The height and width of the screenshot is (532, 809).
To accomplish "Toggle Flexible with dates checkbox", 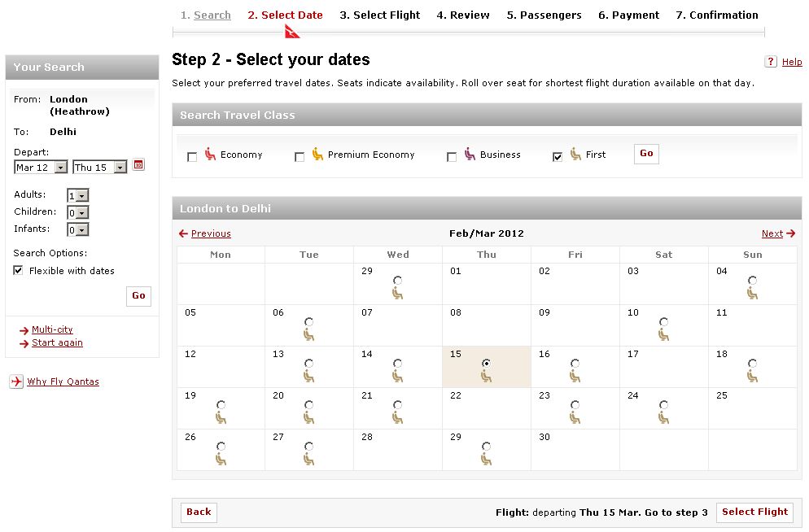I will (19, 271).
